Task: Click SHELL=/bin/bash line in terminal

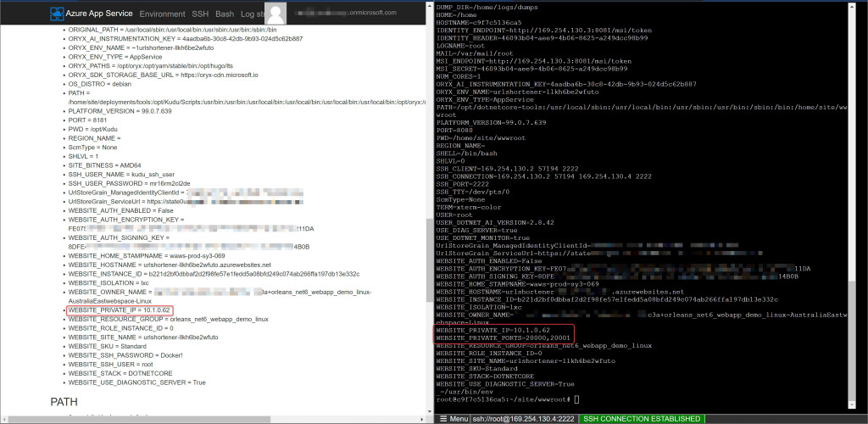Action: (467, 153)
